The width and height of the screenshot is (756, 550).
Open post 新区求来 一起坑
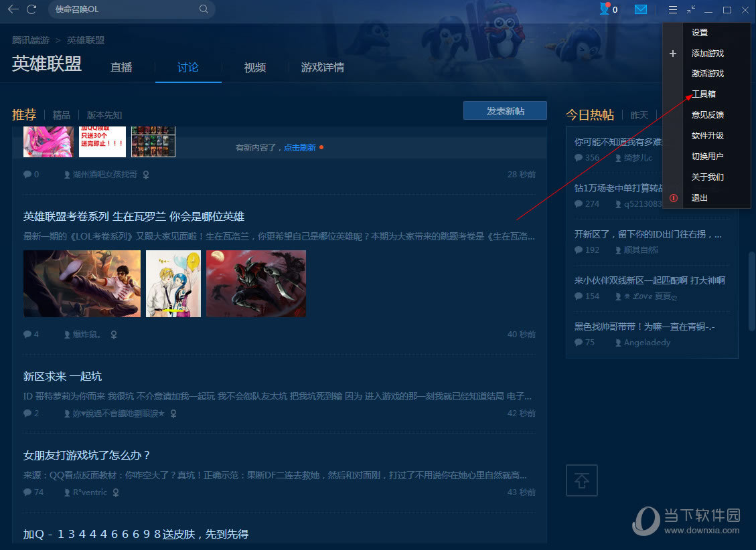pos(62,377)
